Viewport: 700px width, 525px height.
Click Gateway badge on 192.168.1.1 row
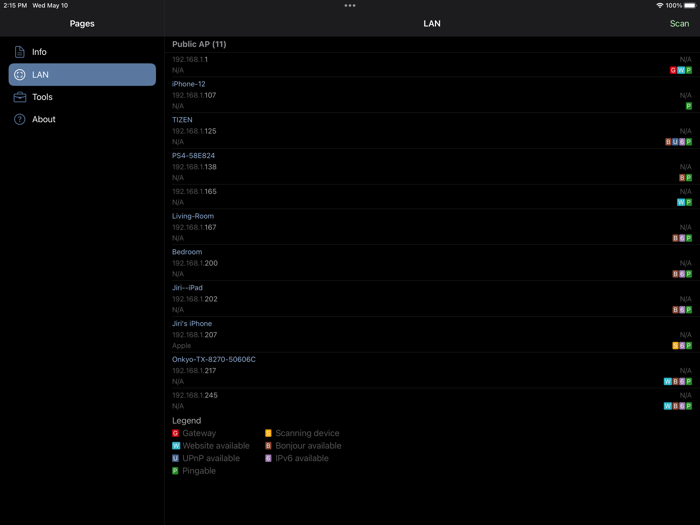(673, 70)
